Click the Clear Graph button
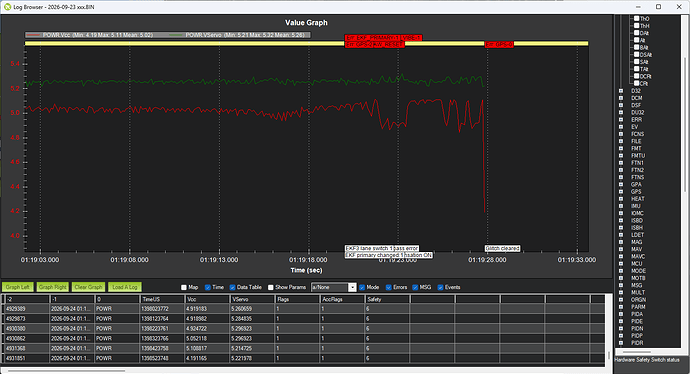Image resolution: width=690 pixels, height=374 pixels. point(88,287)
